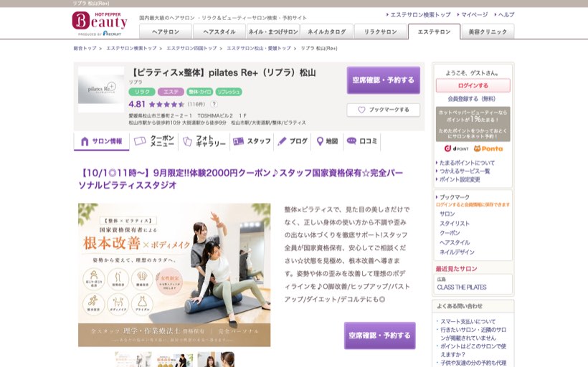The height and width of the screenshot is (367, 588).
Task: Open ブックマーク sidebar link
Action: (455, 197)
